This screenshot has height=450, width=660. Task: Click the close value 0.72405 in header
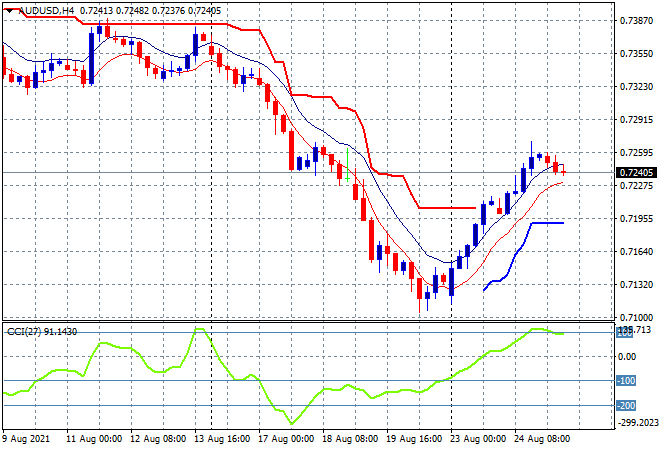click(x=204, y=11)
